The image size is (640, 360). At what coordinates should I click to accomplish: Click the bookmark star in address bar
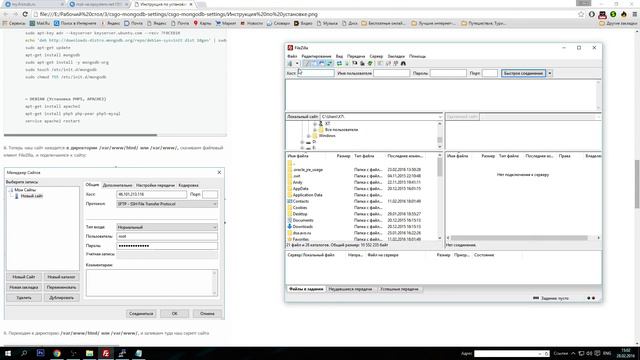(x=581, y=14)
